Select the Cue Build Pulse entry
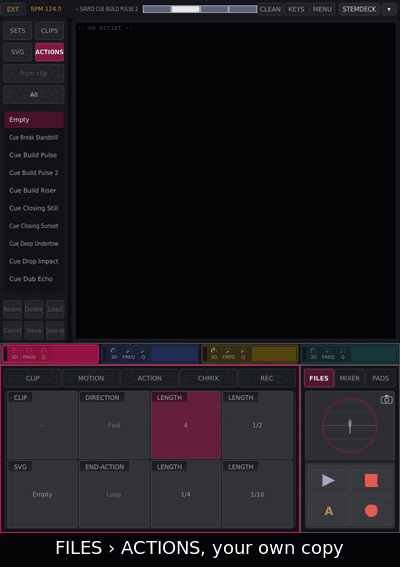This screenshot has height=567, width=400. [x=34, y=155]
